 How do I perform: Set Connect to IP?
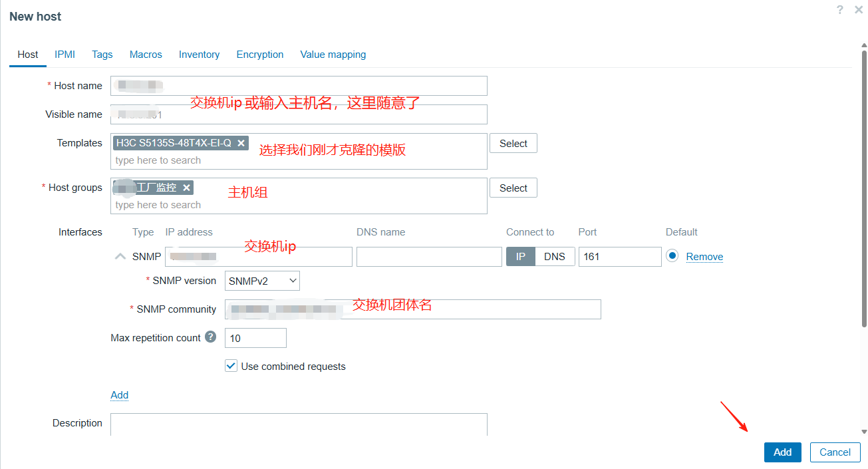(x=521, y=257)
